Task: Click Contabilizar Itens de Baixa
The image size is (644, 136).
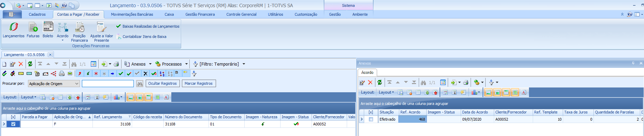Action: coord(141,37)
